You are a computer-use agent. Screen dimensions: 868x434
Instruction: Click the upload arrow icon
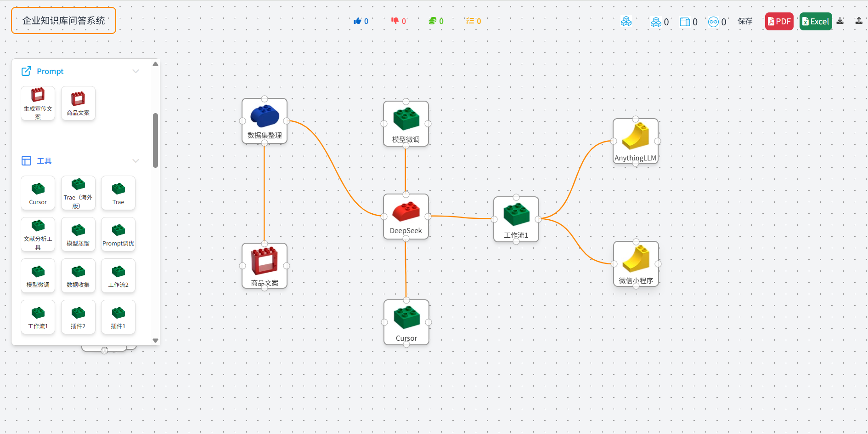pyautogui.click(x=859, y=21)
